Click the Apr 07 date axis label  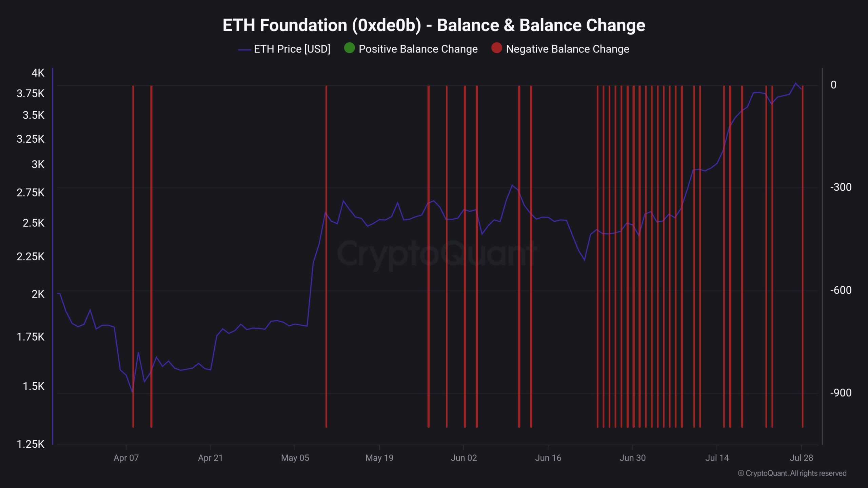click(x=126, y=458)
